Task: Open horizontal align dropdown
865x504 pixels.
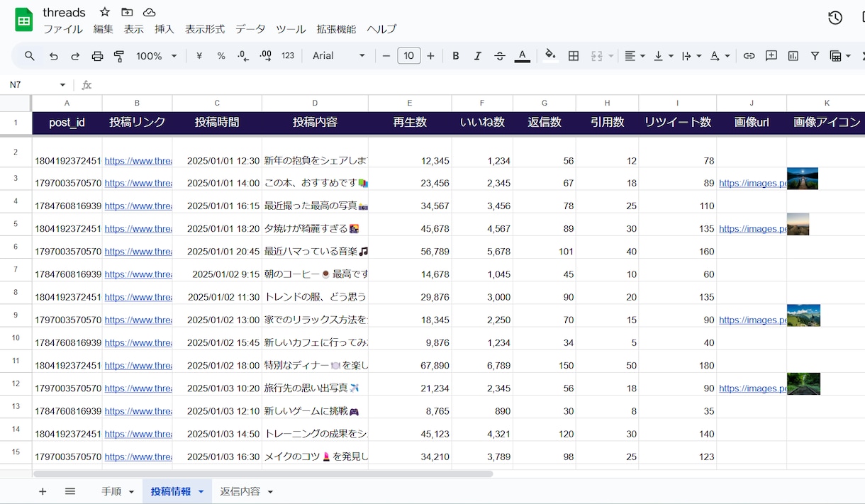Action: [x=635, y=56]
